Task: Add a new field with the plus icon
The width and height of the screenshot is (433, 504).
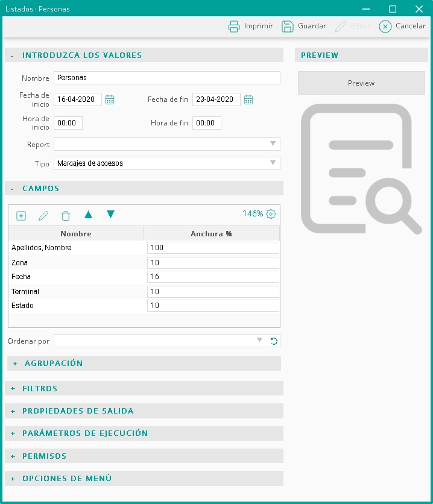Action: pos(21,216)
